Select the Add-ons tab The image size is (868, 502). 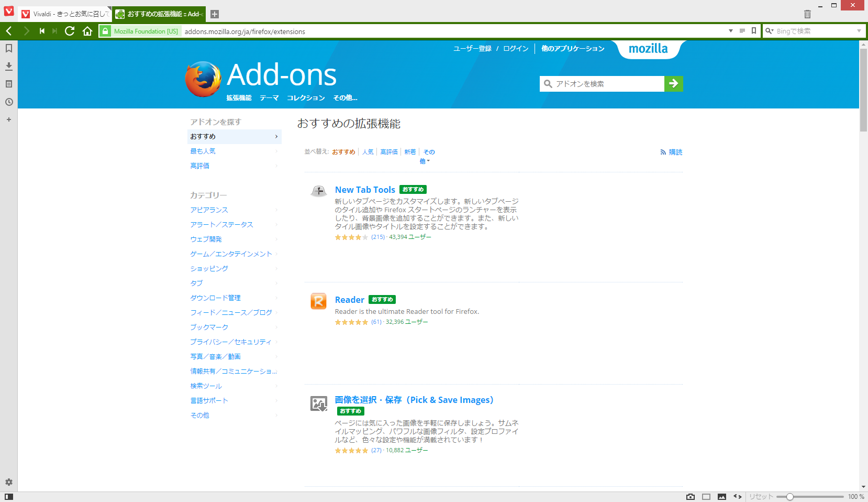pos(160,14)
